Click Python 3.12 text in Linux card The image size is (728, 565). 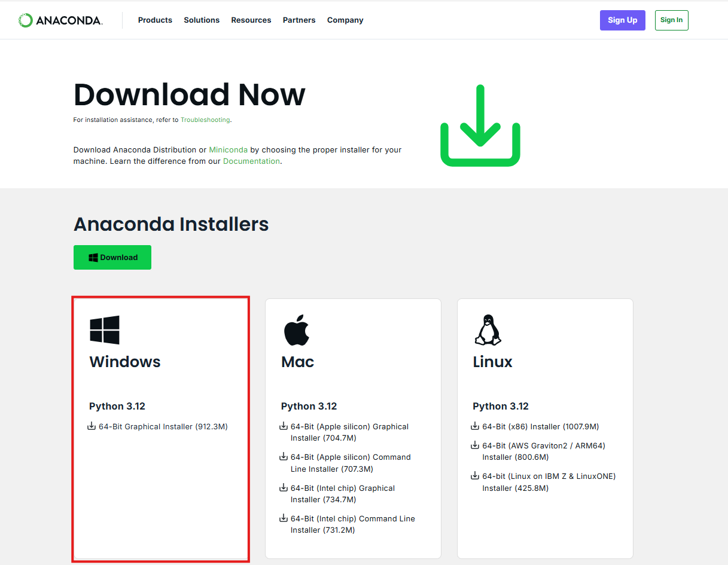[501, 406]
